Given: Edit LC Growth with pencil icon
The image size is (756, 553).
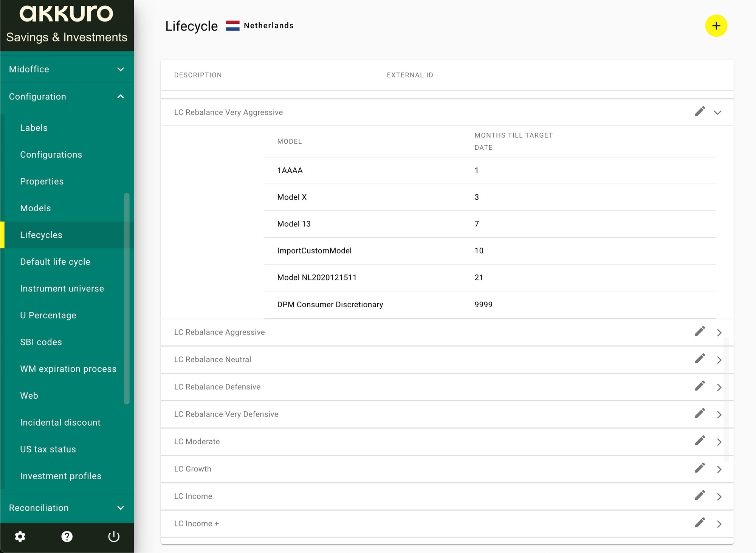Looking at the screenshot, I should (700, 468).
